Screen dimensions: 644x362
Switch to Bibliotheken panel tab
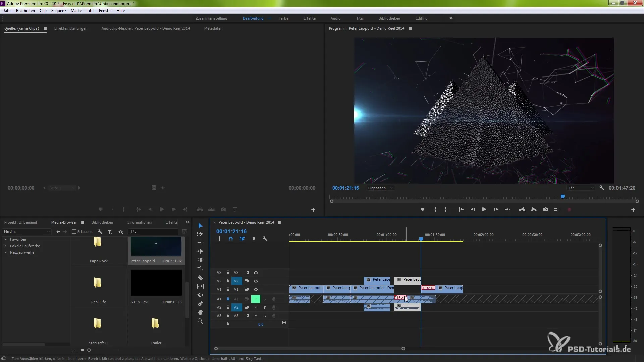point(102,222)
